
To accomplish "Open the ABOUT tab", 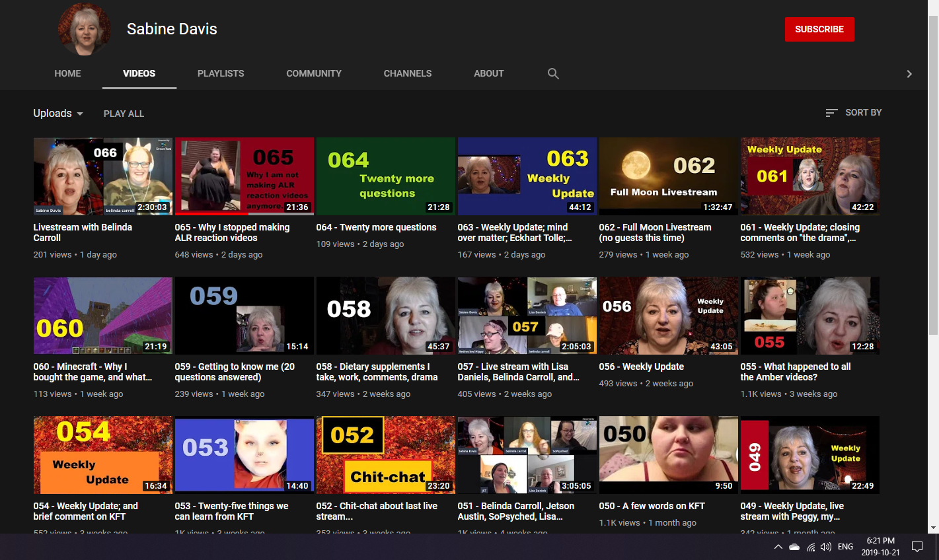I will (x=489, y=73).
